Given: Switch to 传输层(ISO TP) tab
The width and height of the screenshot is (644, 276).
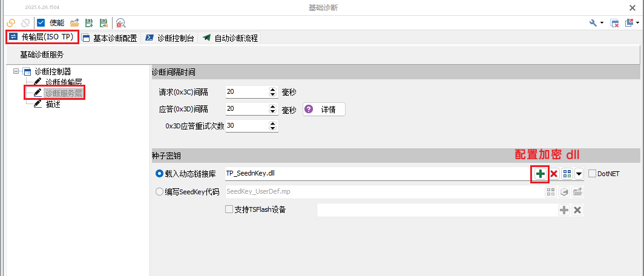Looking at the screenshot, I should click(43, 38).
